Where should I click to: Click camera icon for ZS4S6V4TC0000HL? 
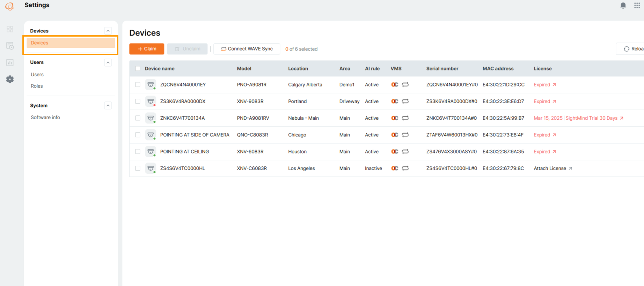tap(151, 168)
